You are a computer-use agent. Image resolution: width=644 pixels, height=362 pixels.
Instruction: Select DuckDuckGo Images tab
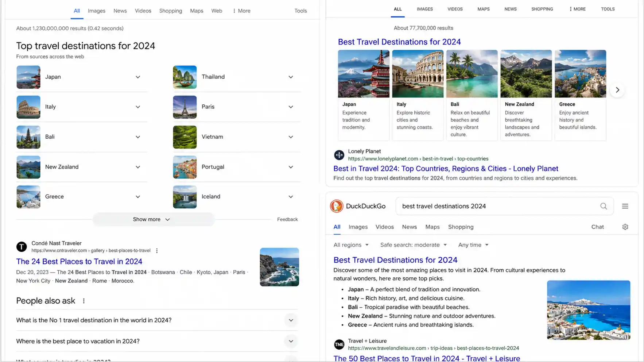[x=358, y=227]
